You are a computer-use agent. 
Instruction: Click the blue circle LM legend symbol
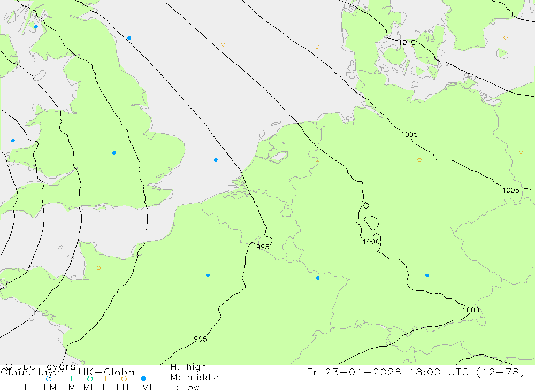point(49,379)
